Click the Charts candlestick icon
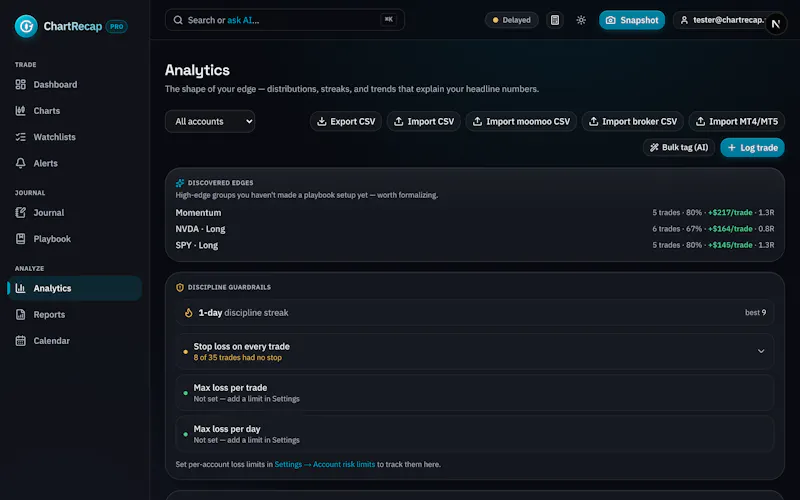The image size is (800, 500). point(20,111)
